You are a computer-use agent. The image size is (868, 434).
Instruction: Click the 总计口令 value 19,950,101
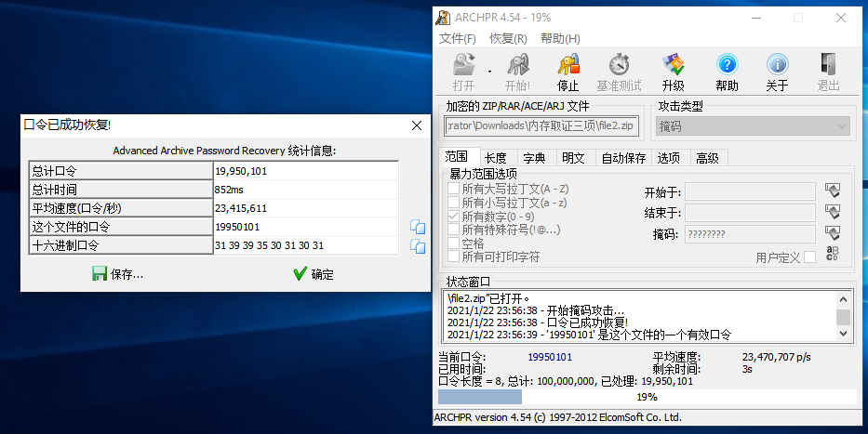[241, 171]
